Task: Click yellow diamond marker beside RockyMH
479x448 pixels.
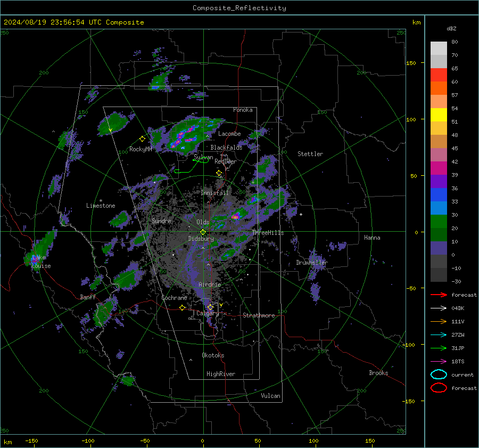Action: 142,139
